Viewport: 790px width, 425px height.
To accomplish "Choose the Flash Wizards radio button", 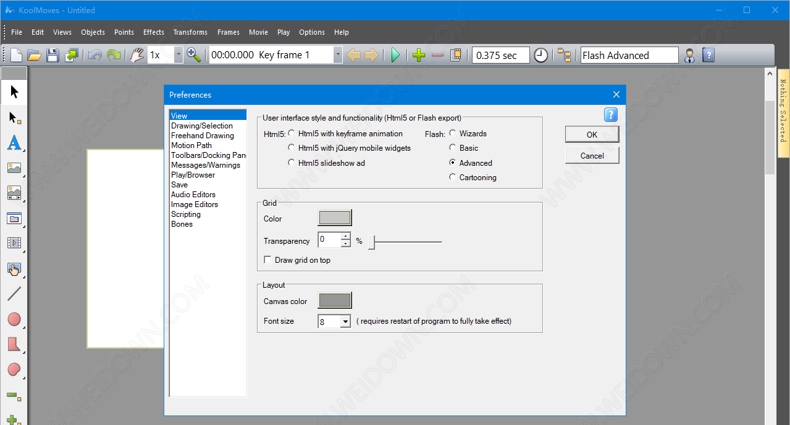I will point(452,133).
